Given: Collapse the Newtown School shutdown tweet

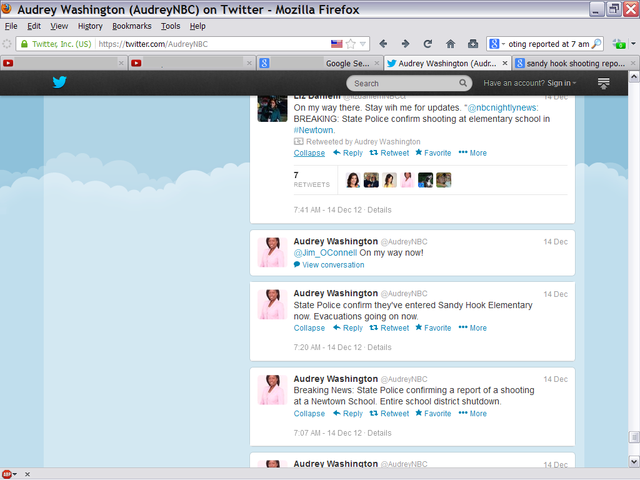Looking at the screenshot, I should (x=309, y=413).
